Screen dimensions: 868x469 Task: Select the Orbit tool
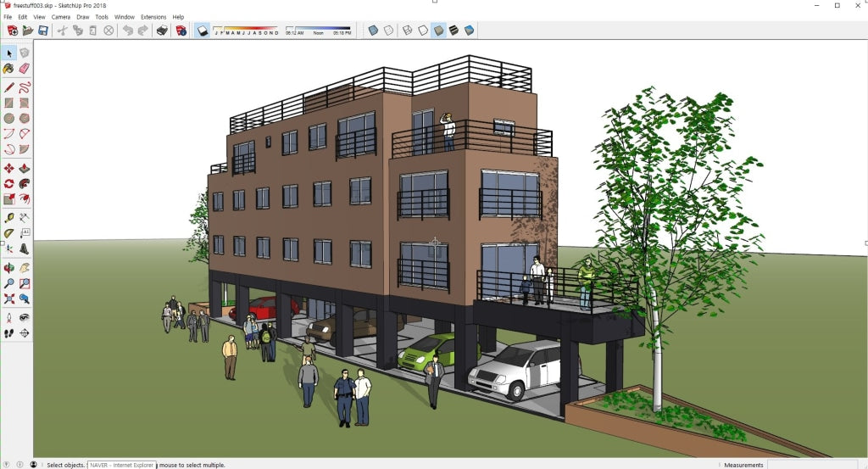pos(8,267)
